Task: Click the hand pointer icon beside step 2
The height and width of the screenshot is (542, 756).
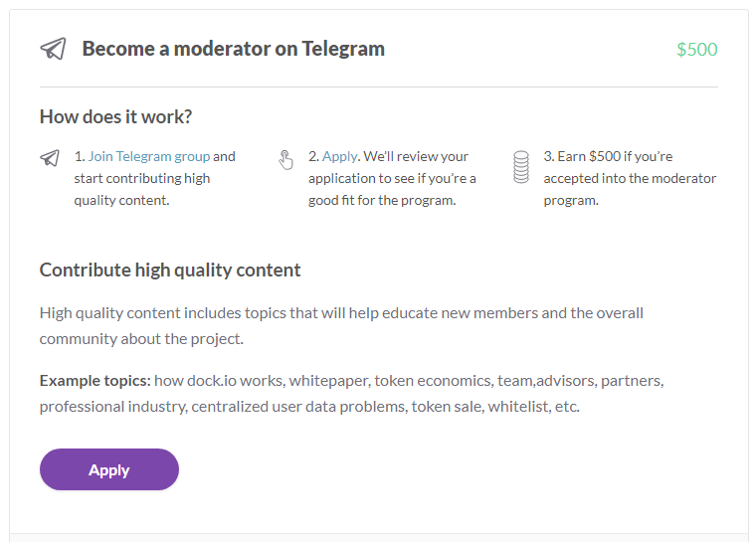Action: (x=285, y=160)
